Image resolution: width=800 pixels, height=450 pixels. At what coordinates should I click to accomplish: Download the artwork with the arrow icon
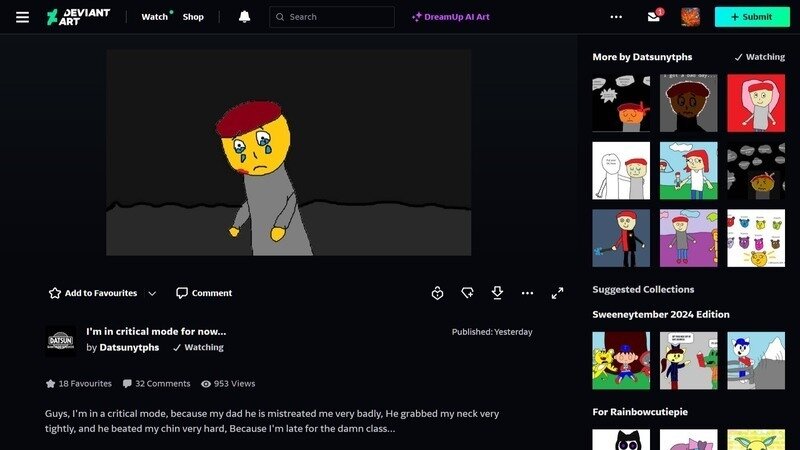pos(497,293)
